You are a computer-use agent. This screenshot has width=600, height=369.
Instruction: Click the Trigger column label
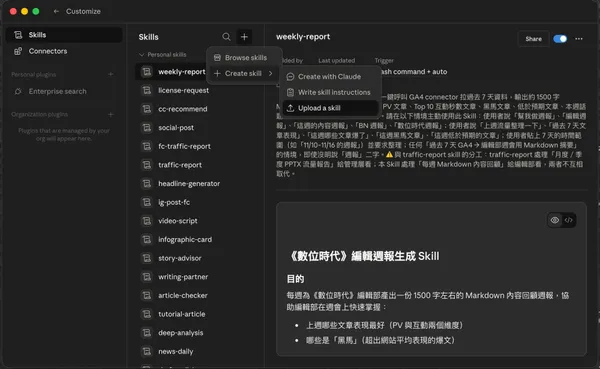coord(384,60)
